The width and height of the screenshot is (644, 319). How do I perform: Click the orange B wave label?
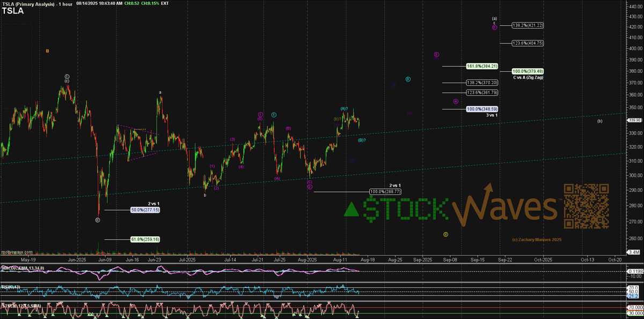(x=47, y=51)
